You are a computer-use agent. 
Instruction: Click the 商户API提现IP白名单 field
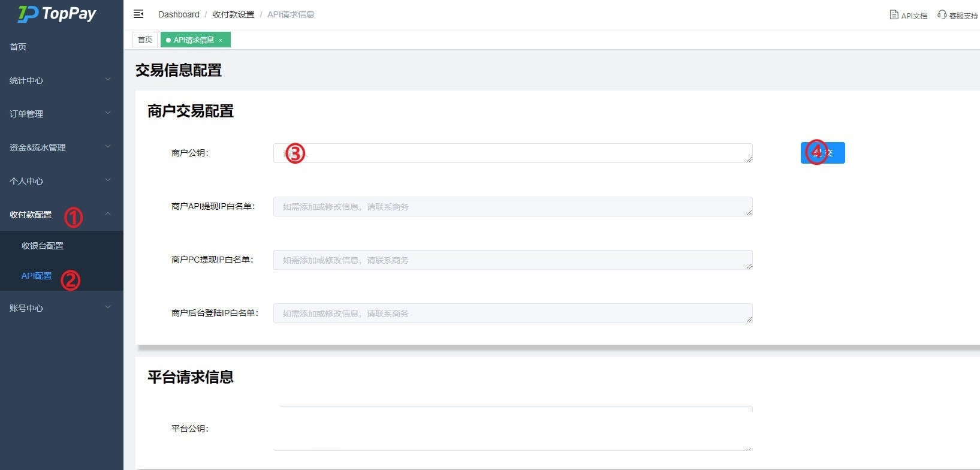[x=512, y=206]
